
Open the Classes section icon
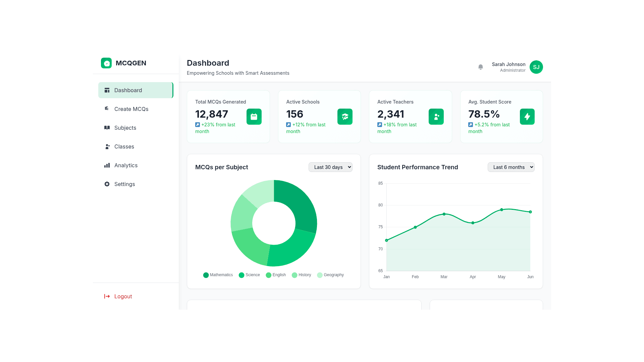(107, 146)
